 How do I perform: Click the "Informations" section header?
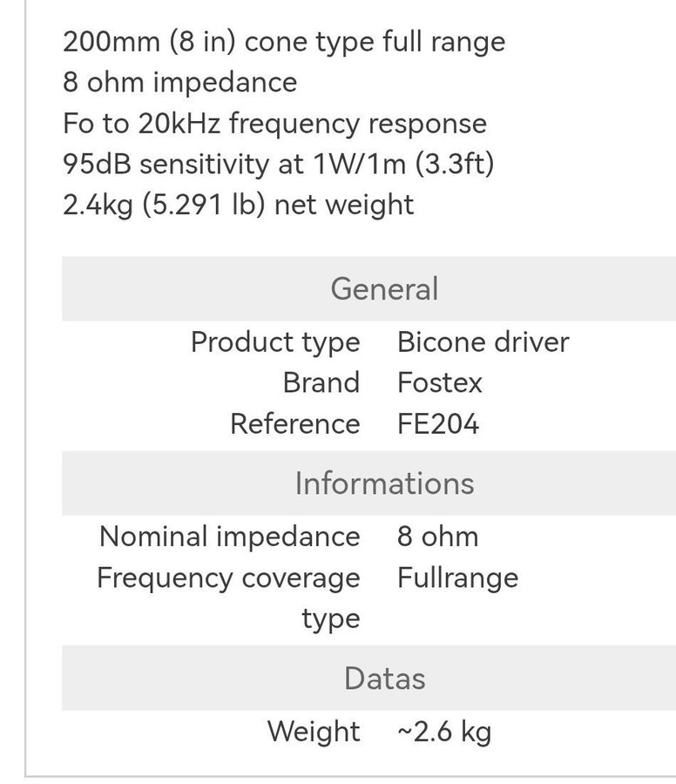tap(384, 483)
